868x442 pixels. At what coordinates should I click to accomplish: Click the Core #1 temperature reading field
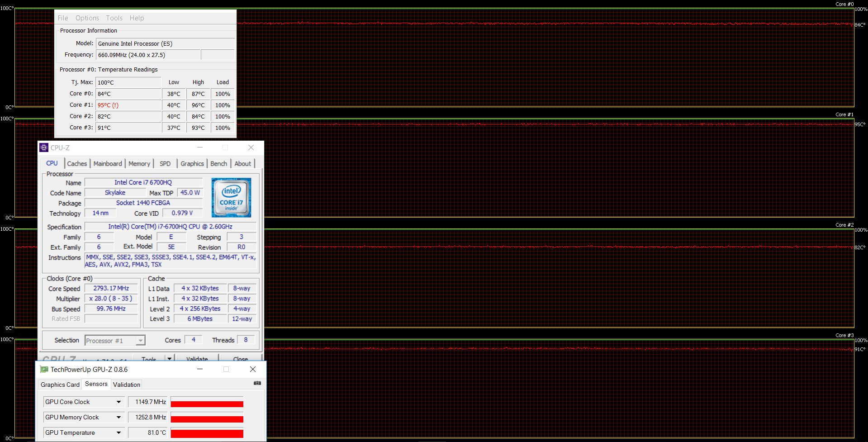pos(128,105)
